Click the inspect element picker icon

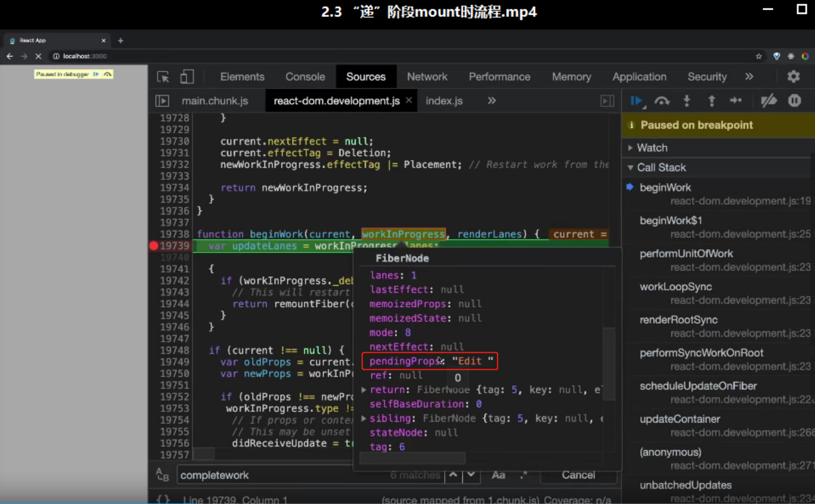pos(163,77)
